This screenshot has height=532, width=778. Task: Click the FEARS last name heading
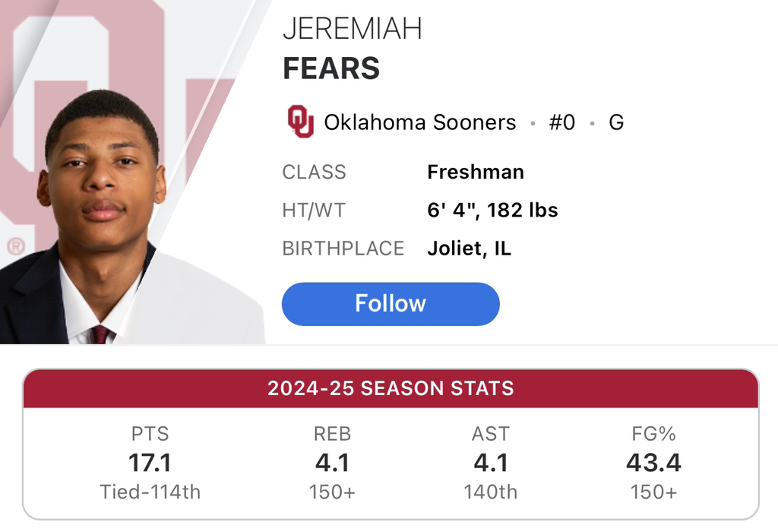[x=331, y=68]
